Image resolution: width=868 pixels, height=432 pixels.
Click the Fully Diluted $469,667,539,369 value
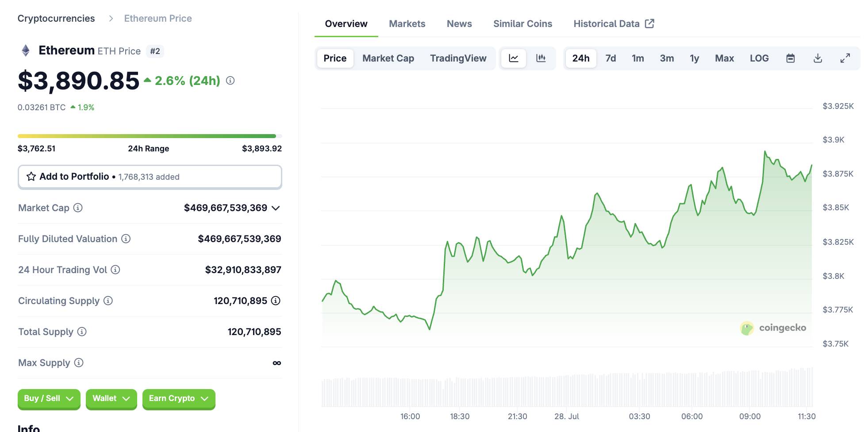pos(239,239)
